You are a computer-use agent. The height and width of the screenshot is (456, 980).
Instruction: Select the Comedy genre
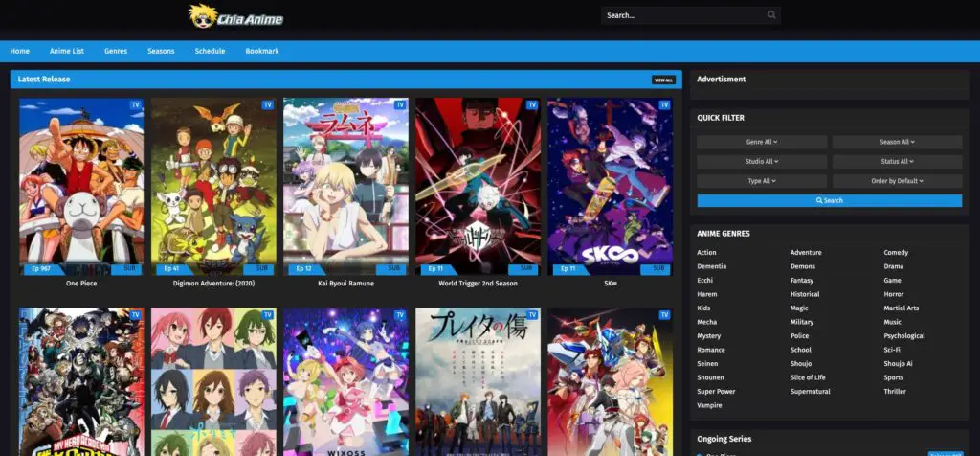(896, 253)
